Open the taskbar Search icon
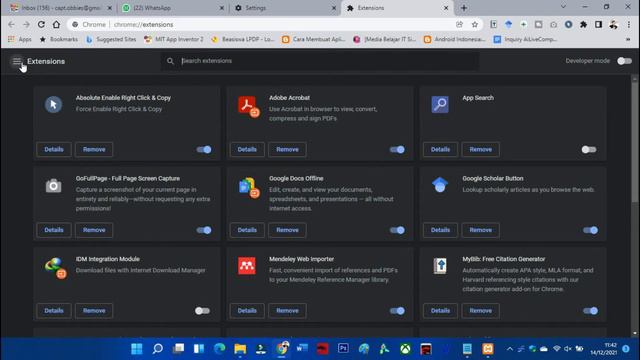640x360 pixels. tap(158, 349)
